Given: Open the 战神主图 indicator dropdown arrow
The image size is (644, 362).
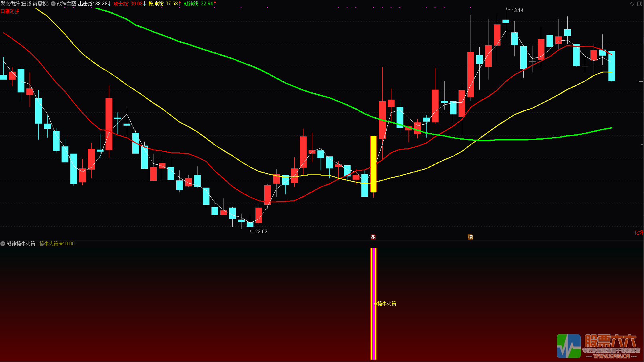Looking at the screenshot, I should click(53, 4).
